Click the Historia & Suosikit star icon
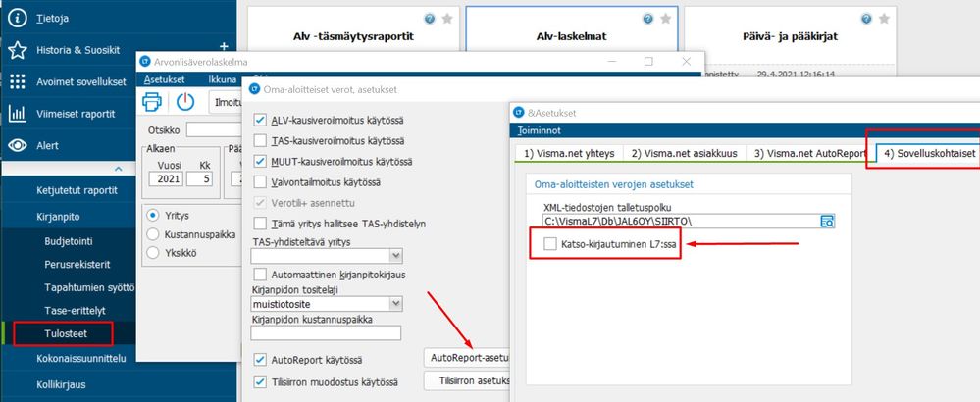 [18, 50]
